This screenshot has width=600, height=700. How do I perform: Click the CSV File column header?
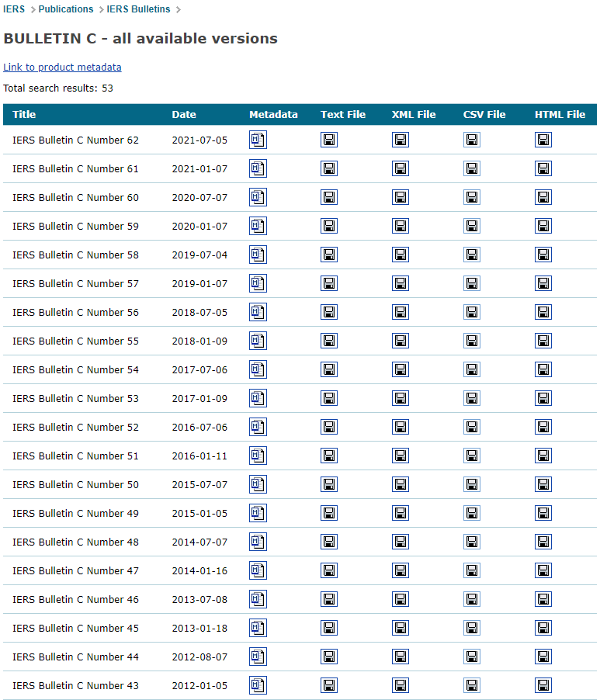tap(484, 114)
